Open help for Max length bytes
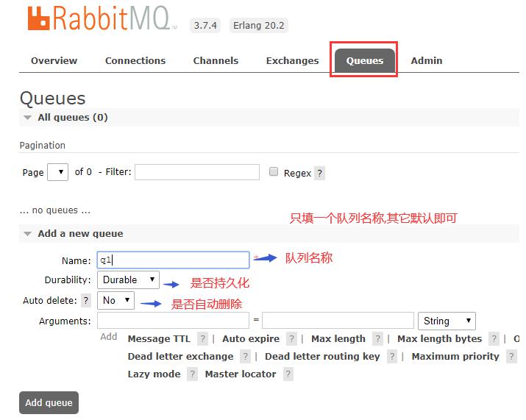 point(494,338)
